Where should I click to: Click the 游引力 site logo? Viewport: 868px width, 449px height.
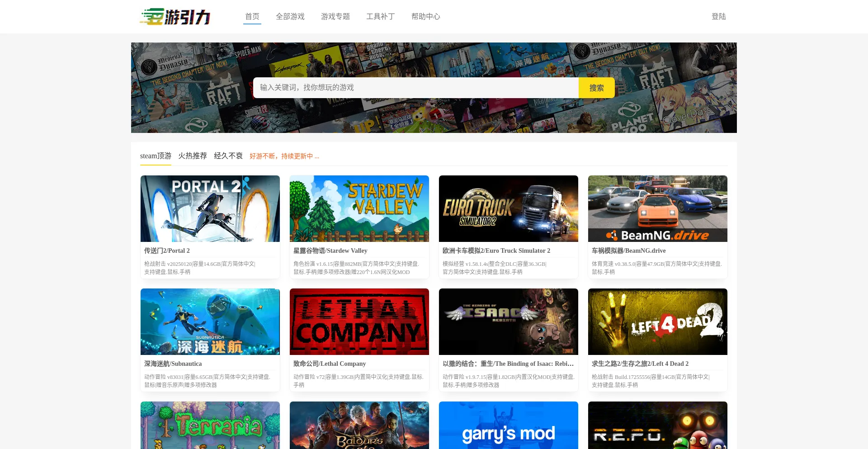point(175,17)
